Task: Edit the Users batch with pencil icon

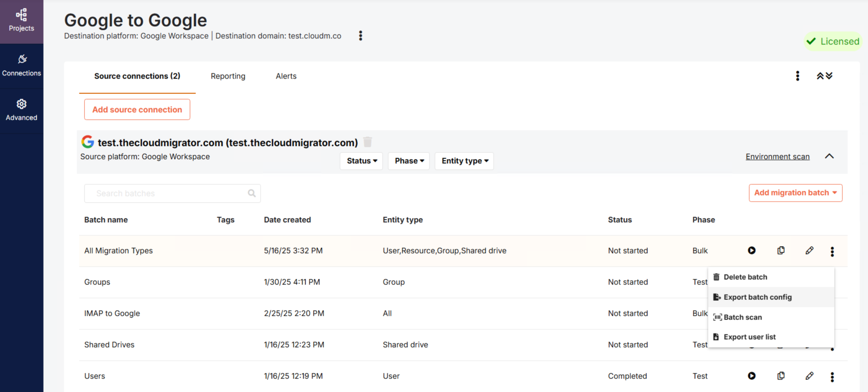Action: point(809,376)
